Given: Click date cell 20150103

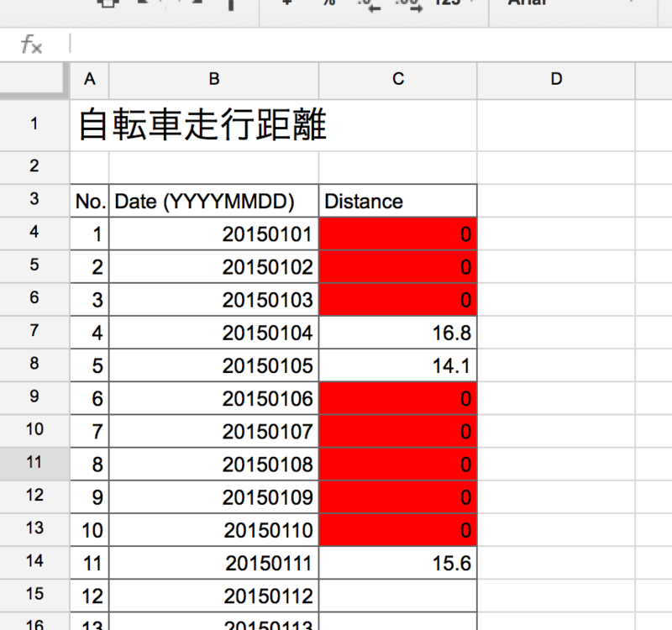Looking at the screenshot, I should pos(214,300).
